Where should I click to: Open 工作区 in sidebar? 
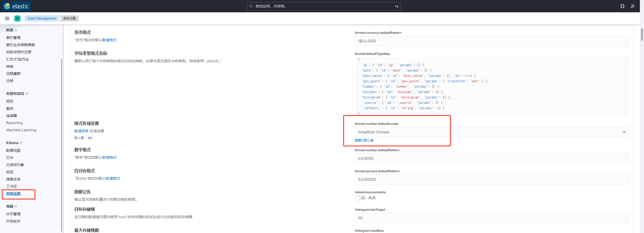pos(12,186)
